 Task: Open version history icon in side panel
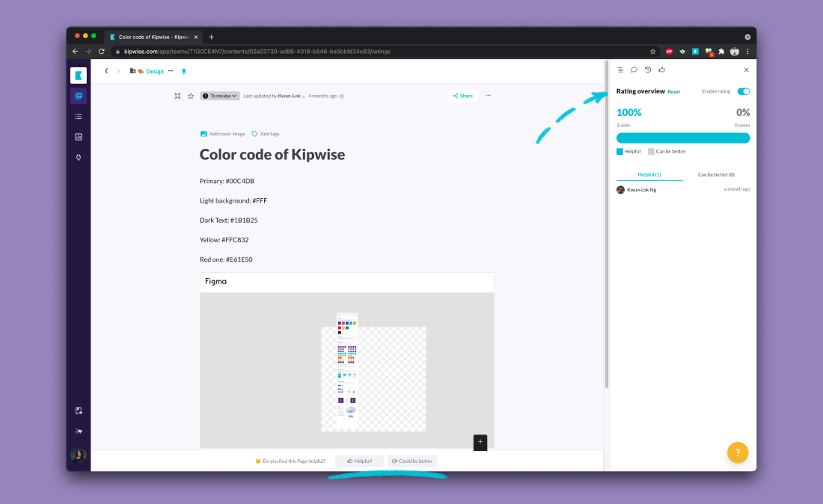pos(648,70)
